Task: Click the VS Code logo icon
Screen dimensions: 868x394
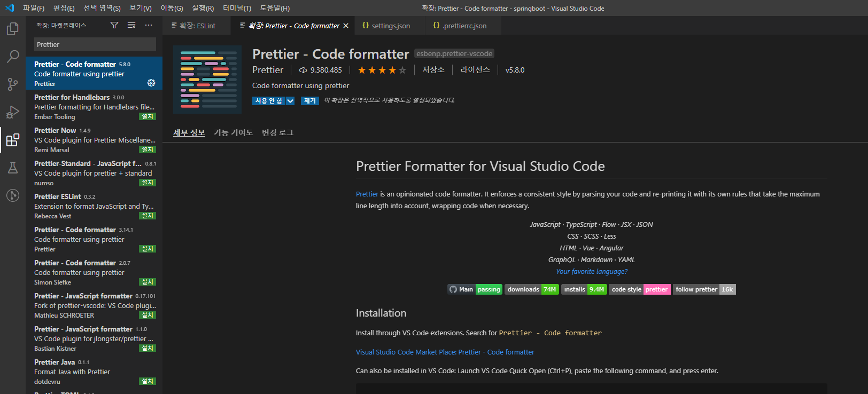Action: 10,8
